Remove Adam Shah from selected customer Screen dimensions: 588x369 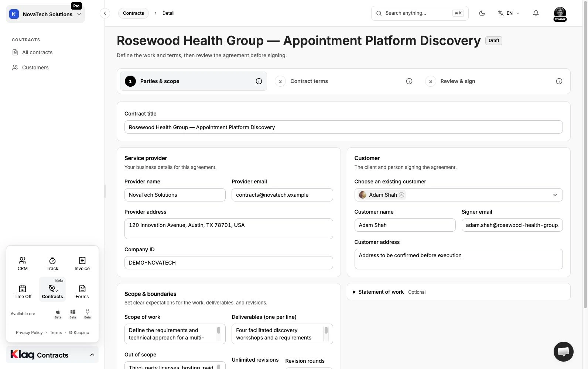click(401, 195)
